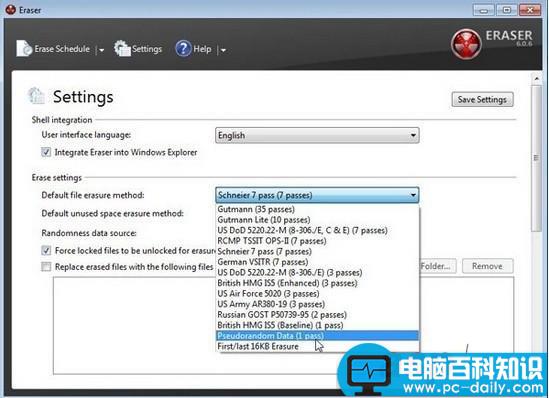This screenshot has width=549, height=398.
Task: Click the Randomness data source label
Action: pos(89,233)
